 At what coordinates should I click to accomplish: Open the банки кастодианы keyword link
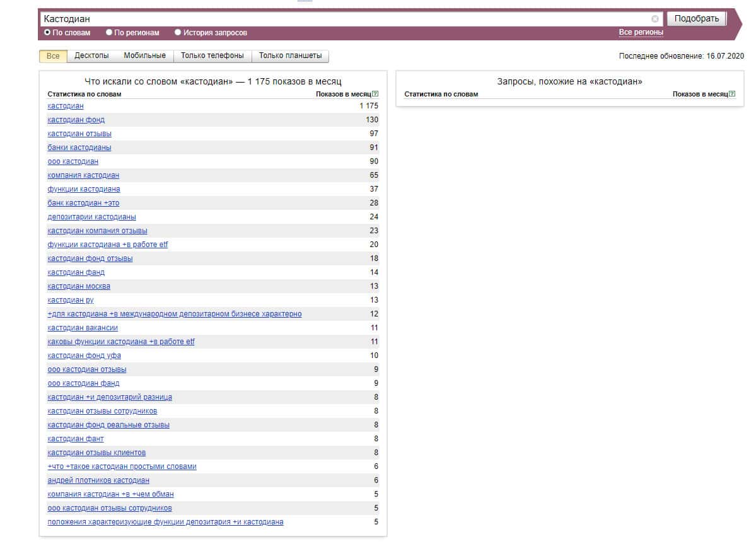[x=79, y=148]
